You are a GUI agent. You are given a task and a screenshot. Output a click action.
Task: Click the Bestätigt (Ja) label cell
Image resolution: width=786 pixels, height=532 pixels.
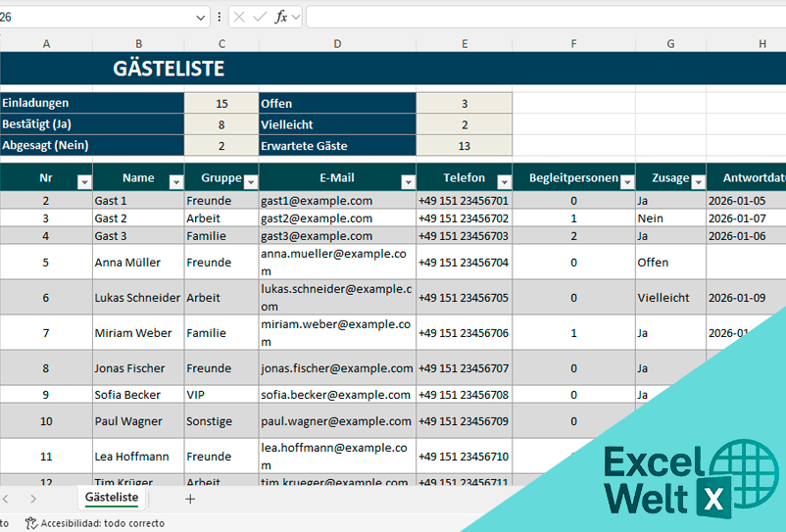tap(92, 123)
